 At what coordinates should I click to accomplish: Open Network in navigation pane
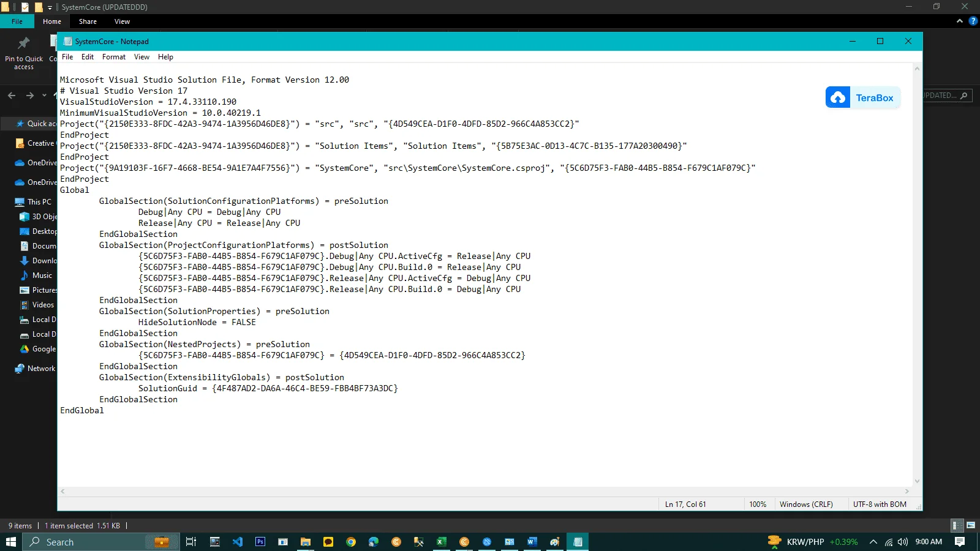(36, 369)
